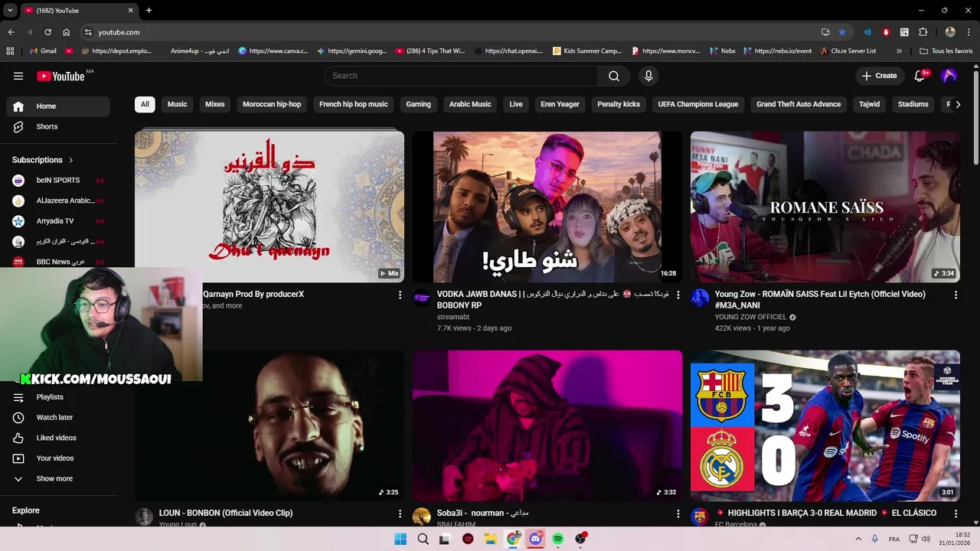Select the All filter chip
980x551 pixels.
[145, 104]
